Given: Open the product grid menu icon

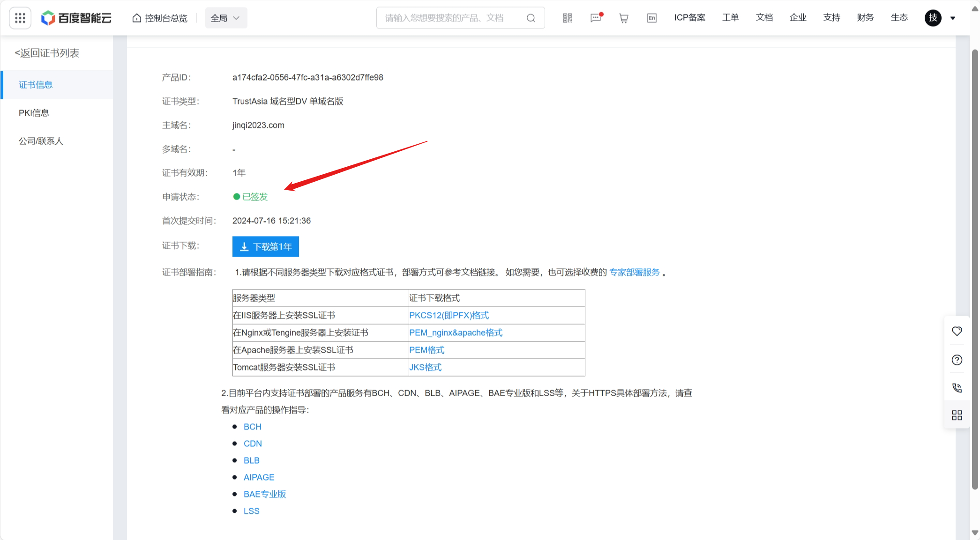Looking at the screenshot, I should (x=20, y=18).
